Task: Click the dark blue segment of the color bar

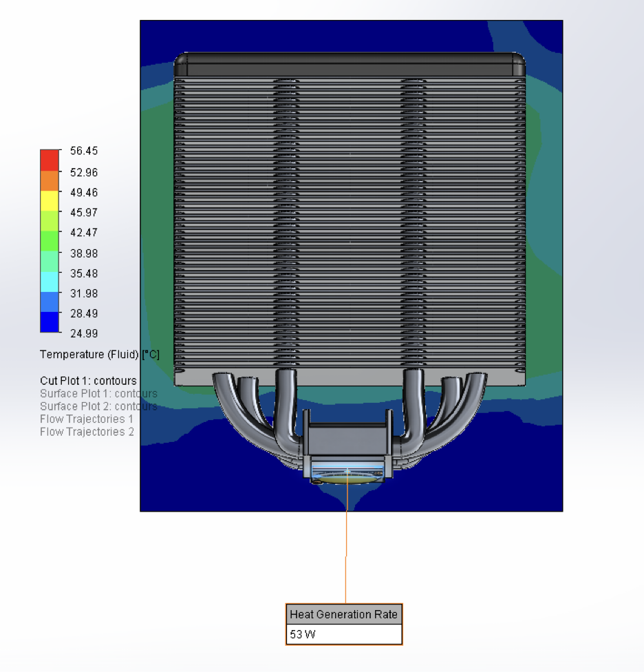Action: point(50,322)
